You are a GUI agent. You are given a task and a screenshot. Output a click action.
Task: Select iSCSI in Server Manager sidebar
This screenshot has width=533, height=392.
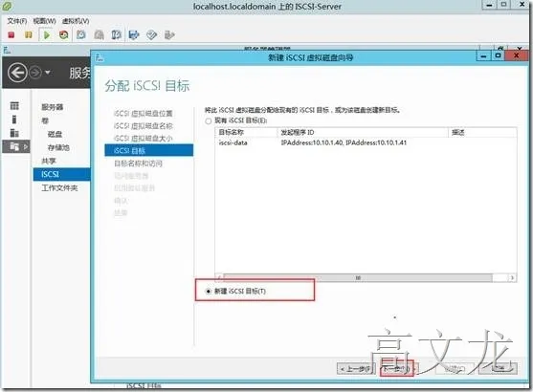(x=61, y=174)
